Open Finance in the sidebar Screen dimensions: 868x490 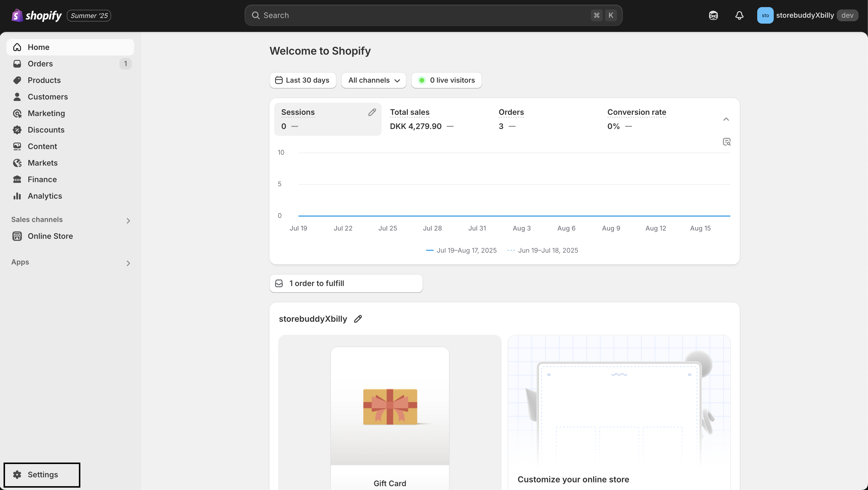70,179
